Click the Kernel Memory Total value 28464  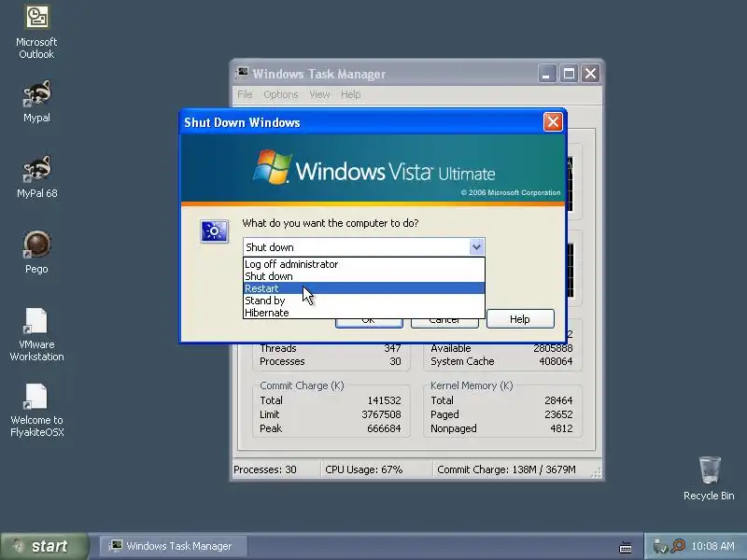558,400
